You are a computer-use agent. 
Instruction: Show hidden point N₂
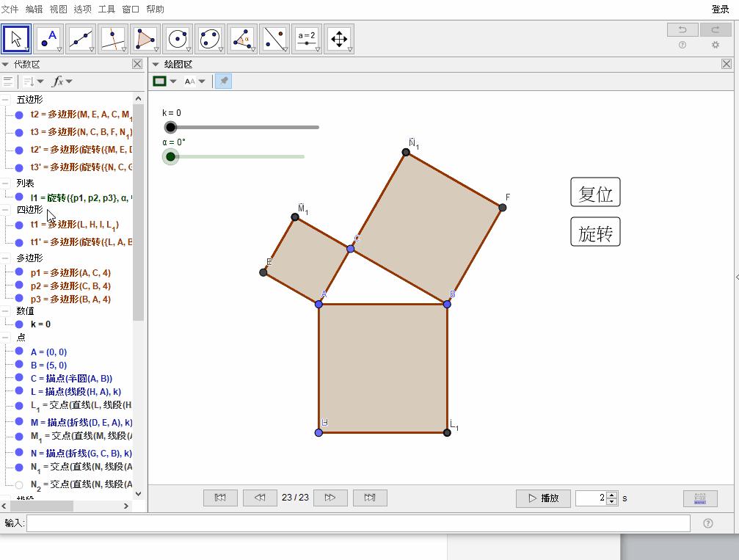[x=19, y=484]
